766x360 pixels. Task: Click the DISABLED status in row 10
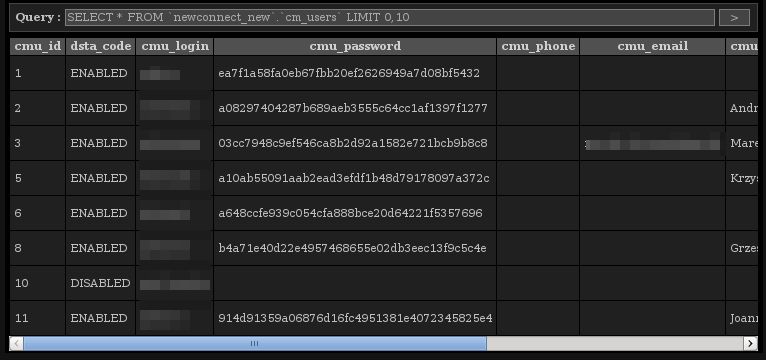(x=100, y=283)
